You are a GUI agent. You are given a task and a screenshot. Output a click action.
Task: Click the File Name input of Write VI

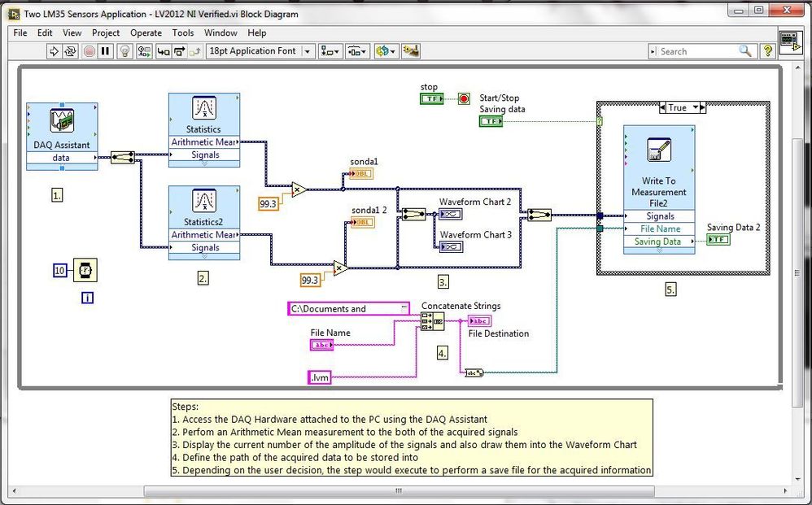pos(659,229)
